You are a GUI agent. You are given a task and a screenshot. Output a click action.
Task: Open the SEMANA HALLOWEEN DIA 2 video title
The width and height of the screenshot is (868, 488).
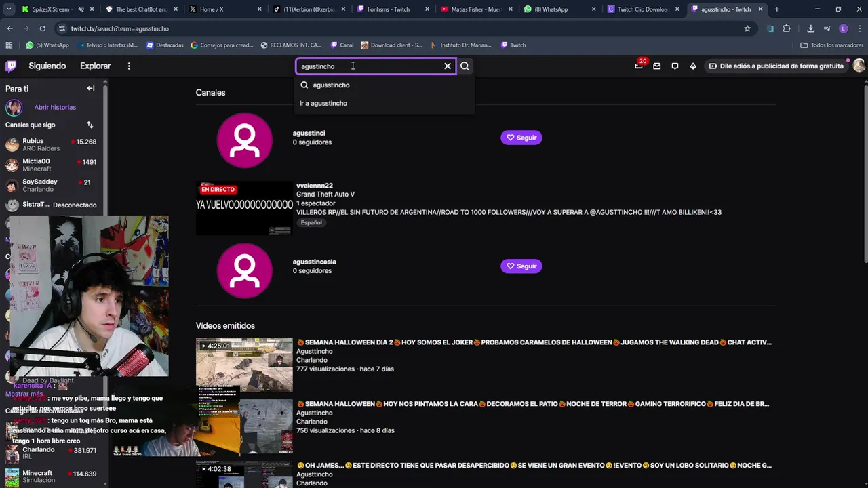(x=534, y=342)
